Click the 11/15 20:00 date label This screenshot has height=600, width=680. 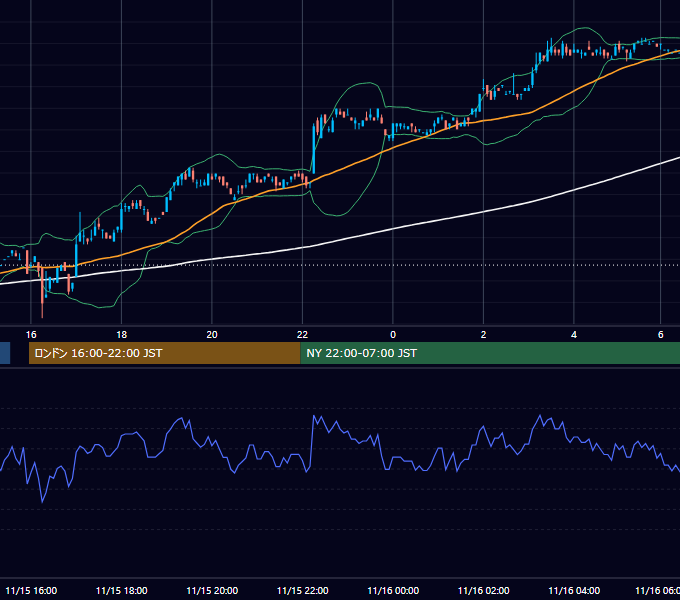tap(212, 590)
